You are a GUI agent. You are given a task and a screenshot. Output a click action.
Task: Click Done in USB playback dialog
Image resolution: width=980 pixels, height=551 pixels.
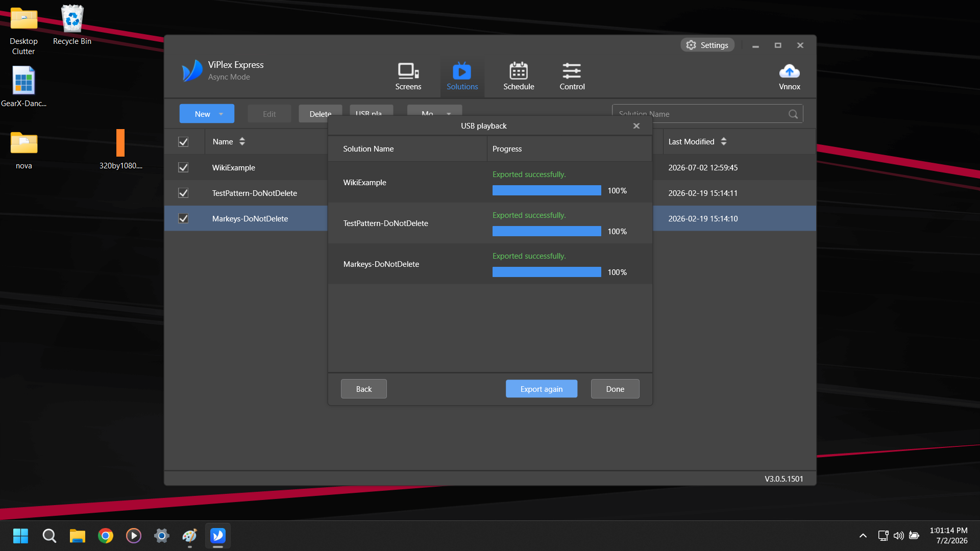[615, 389]
